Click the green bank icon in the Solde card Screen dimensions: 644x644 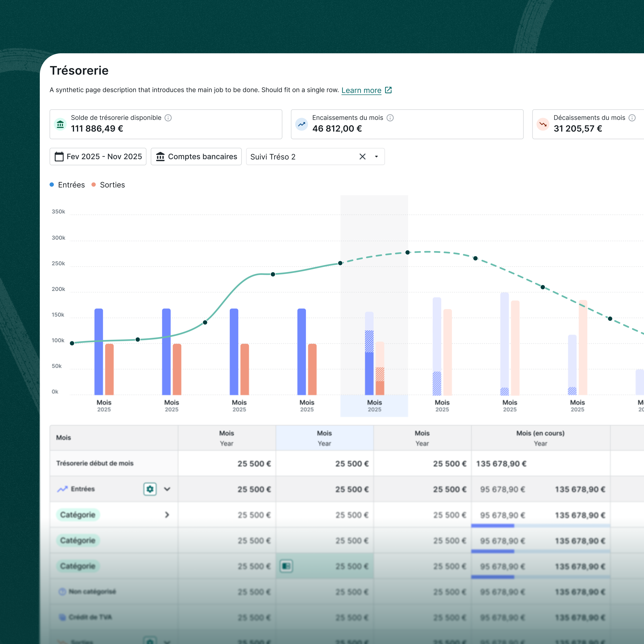tap(60, 124)
